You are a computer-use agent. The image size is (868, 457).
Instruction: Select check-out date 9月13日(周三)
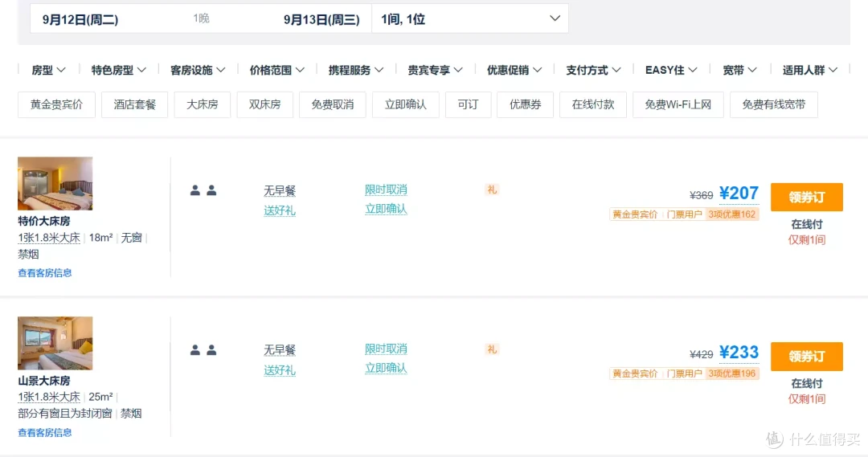pos(321,19)
